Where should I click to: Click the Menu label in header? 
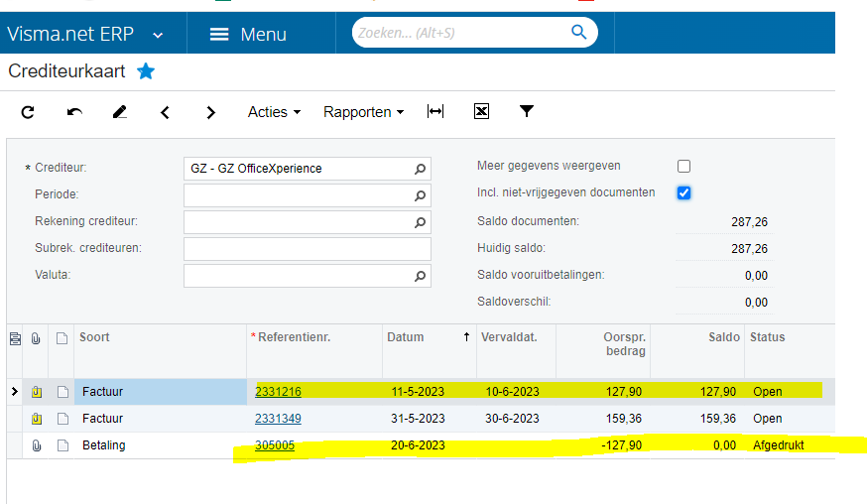tap(263, 35)
